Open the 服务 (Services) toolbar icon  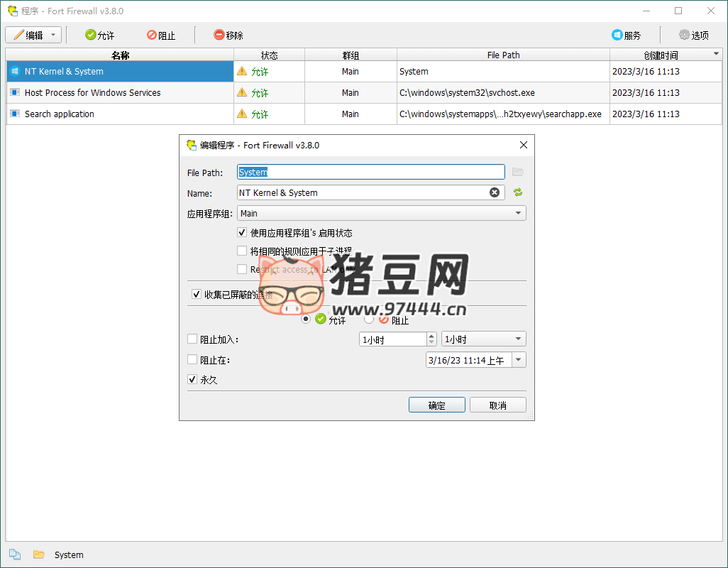tap(616, 34)
